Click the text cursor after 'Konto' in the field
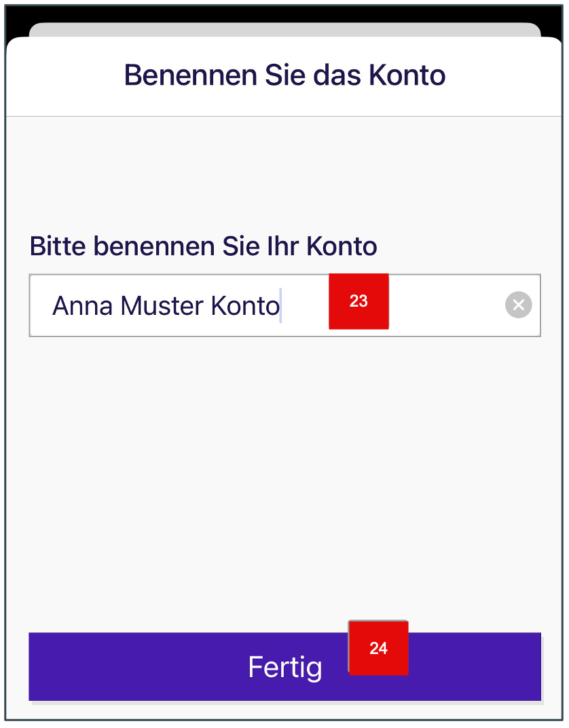The height and width of the screenshot is (728, 569). tap(280, 306)
